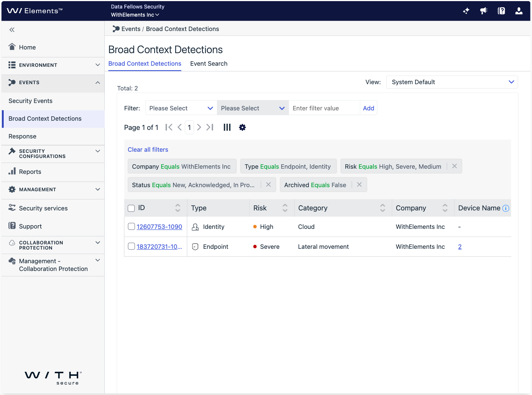Image resolution: width=532 pixels, height=395 pixels.
Task: Open table settings gear icon
Action: pyautogui.click(x=242, y=127)
